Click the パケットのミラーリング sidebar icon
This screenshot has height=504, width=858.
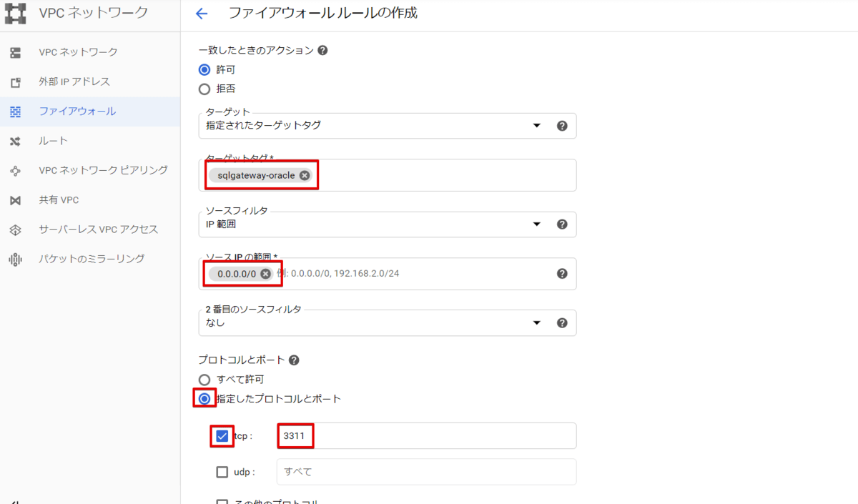[x=15, y=259]
